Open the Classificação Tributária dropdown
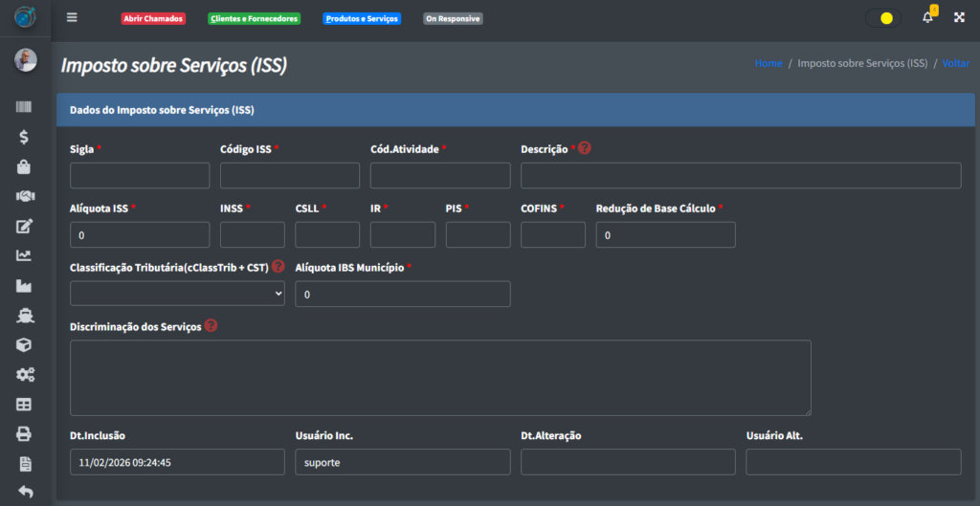Viewport: 980px width, 506px height. 177,294
